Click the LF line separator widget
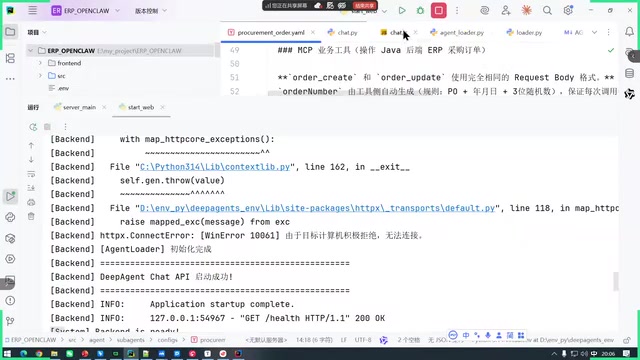The image size is (640, 360). [x=344, y=340]
